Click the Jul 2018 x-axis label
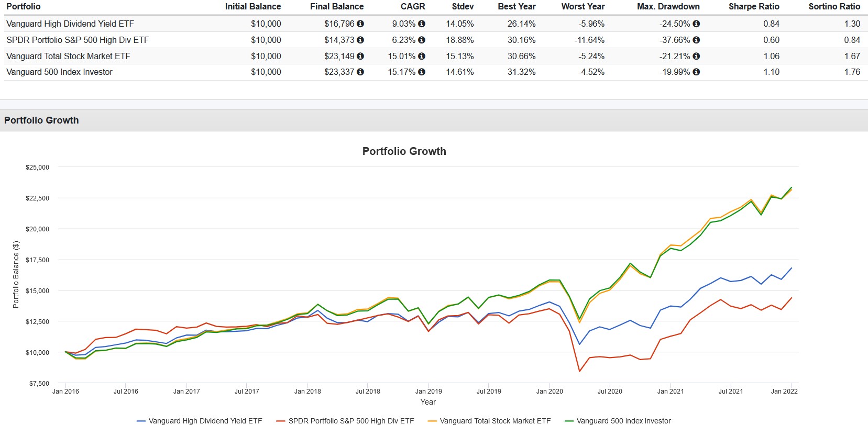Screen dimensions: 868x425 [x=368, y=391]
